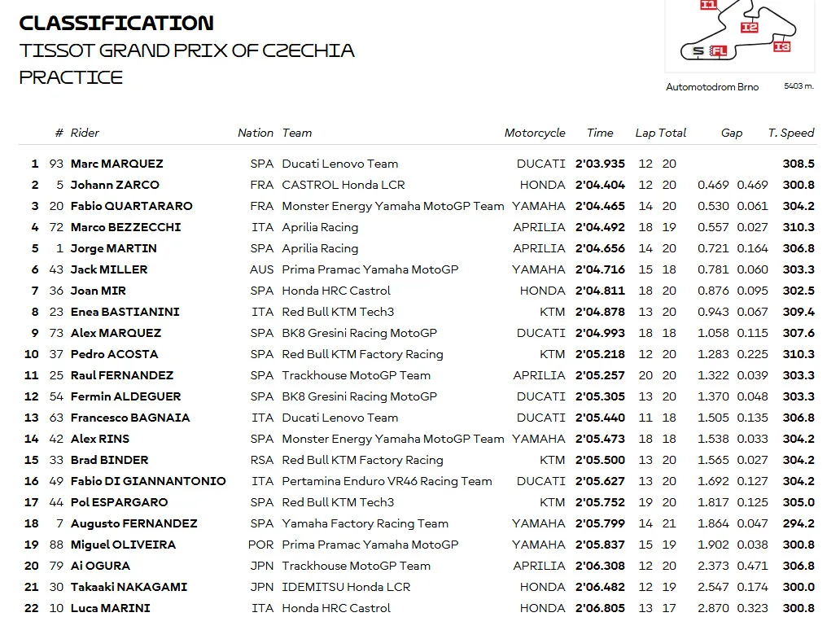Click Pedro ACOSTA's top speed 310.3
Screen dimensions: 840x617
click(x=798, y=354)
